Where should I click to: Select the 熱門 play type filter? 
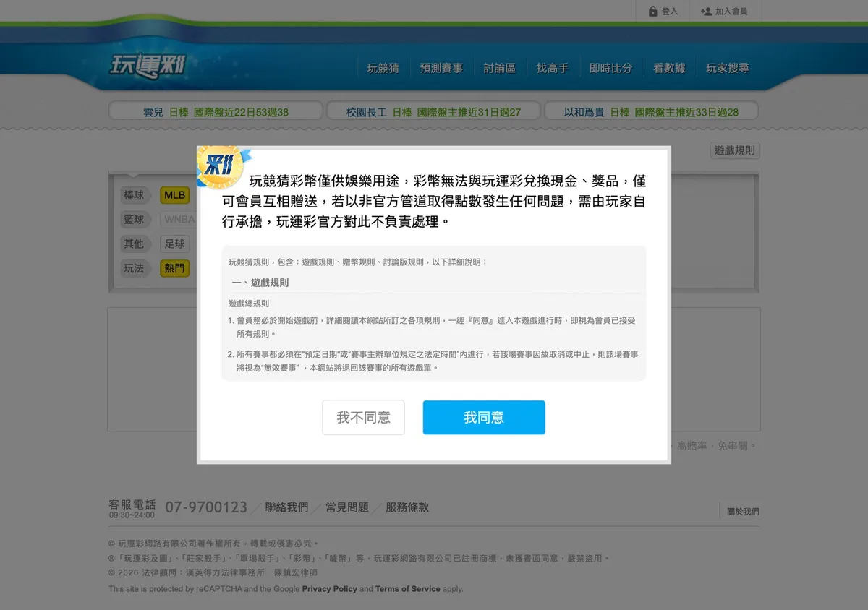point(174,269)
